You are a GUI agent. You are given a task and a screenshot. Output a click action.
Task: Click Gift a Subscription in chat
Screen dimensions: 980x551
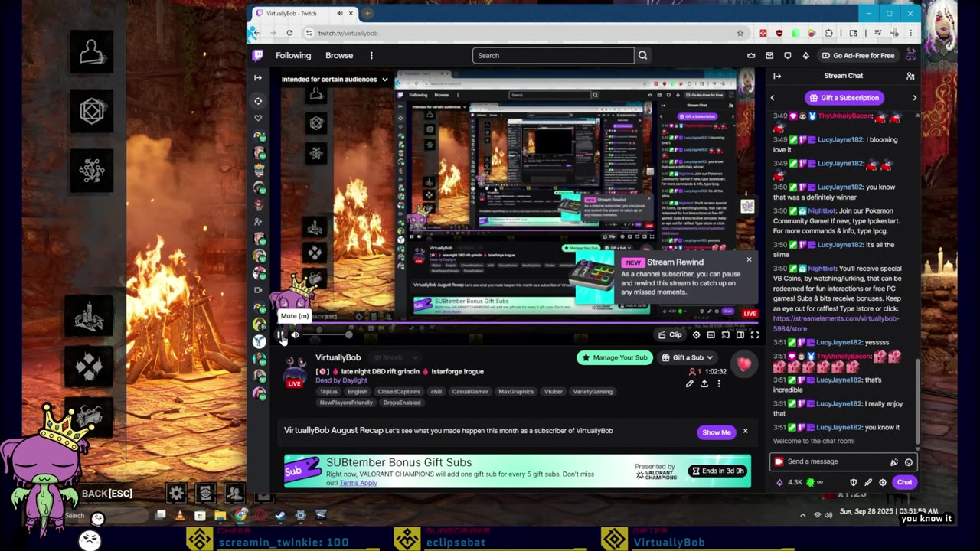(844, 98)
